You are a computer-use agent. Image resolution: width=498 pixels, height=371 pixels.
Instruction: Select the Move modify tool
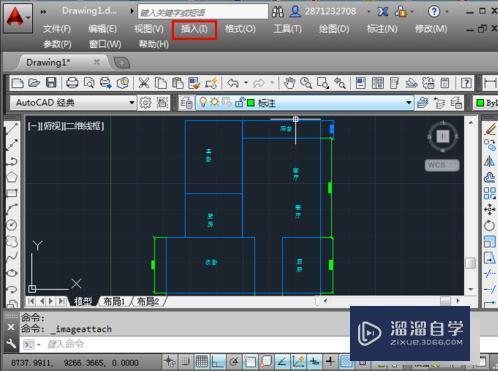click(489, 210)
